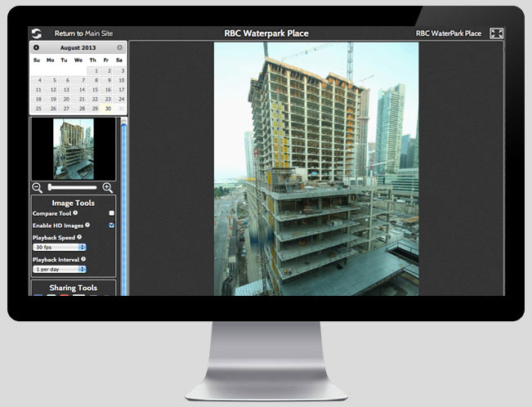
Task: Show help for Playback Interval
Action: [84, 259]
